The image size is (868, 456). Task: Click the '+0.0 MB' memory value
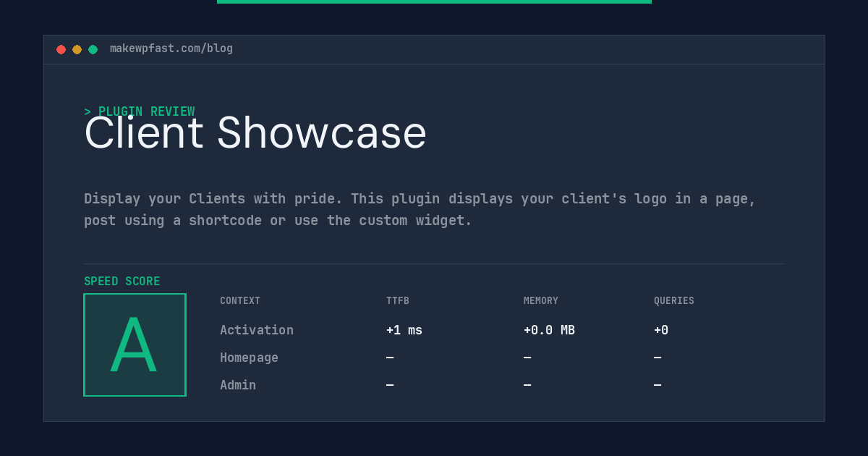tap(549, 330)
